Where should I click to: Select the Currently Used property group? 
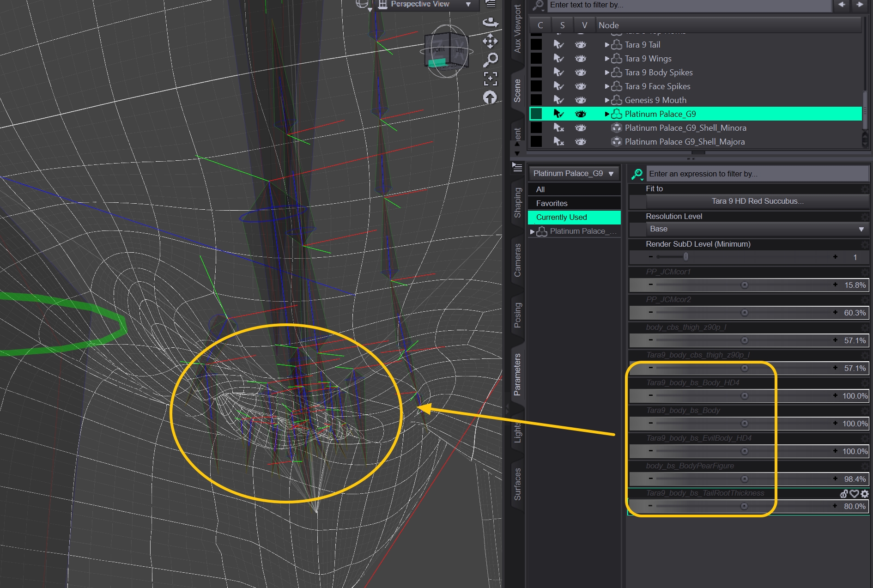pos(574,217)
